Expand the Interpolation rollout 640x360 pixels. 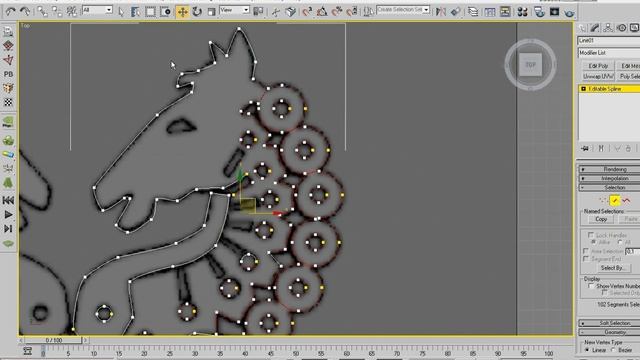(x=609, y=178)
